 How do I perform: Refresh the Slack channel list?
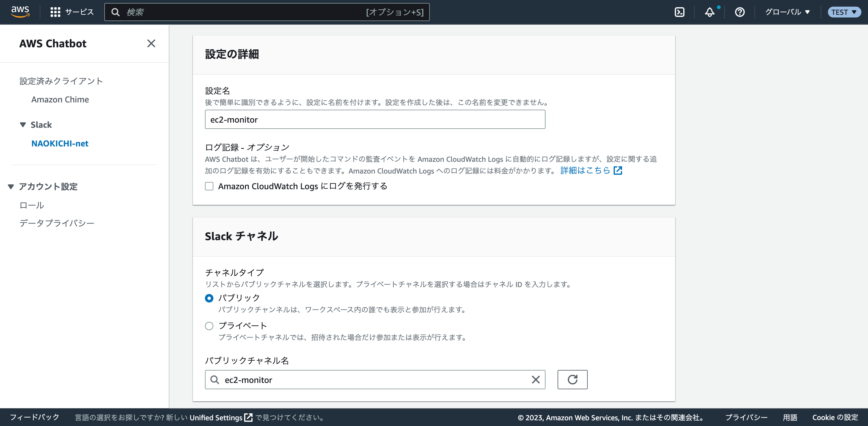(x=572, y=380)
